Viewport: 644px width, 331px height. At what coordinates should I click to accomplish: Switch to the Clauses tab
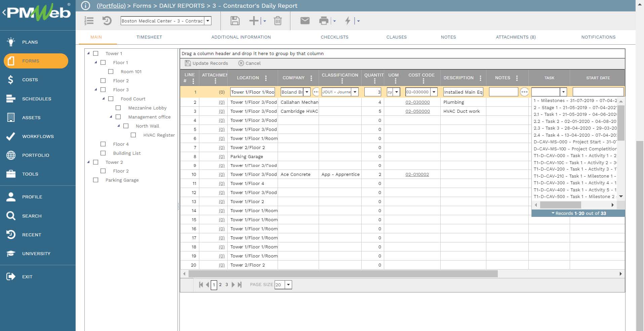(397, 37)
